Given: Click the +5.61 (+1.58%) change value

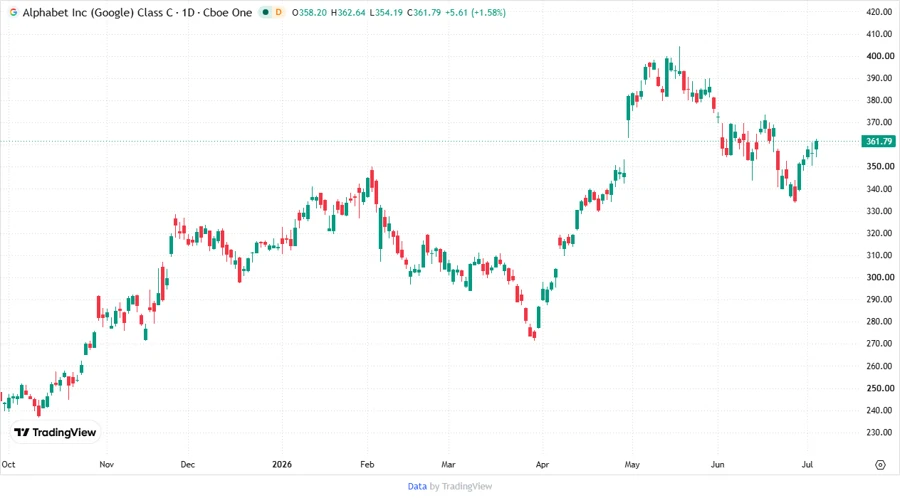Looking at the screenshot, I should click(476, 13).
